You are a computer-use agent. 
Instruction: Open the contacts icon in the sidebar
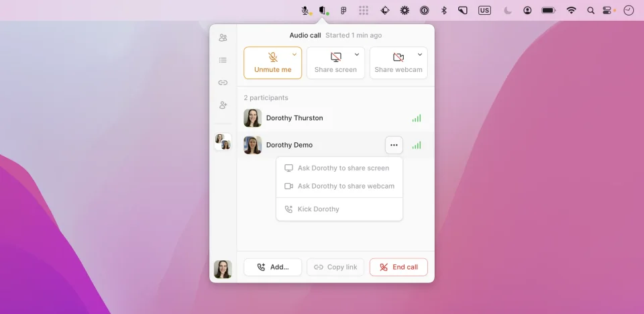[x=223, y=38]
